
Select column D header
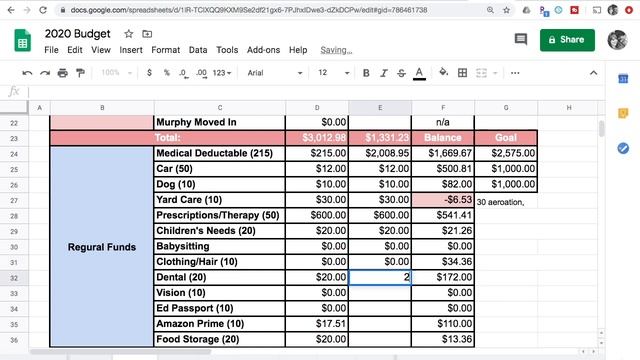pos(317,108)
